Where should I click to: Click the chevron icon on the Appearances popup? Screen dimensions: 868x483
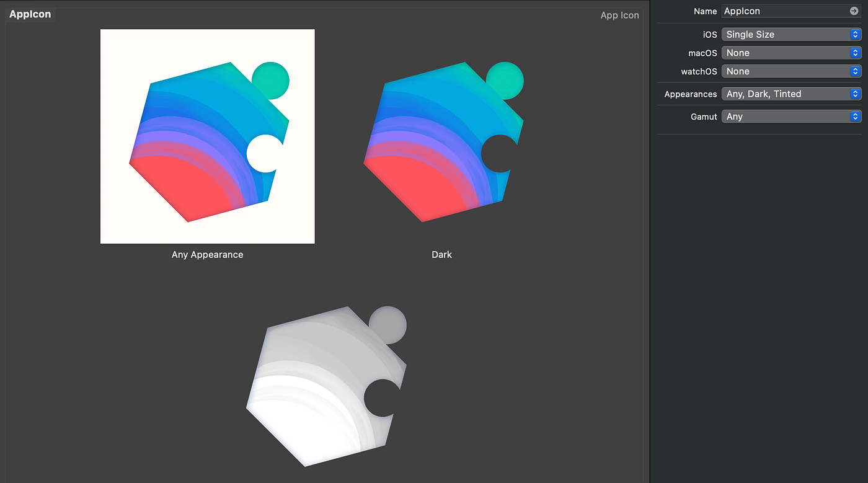pyautogui.click(x=856, y=94)
